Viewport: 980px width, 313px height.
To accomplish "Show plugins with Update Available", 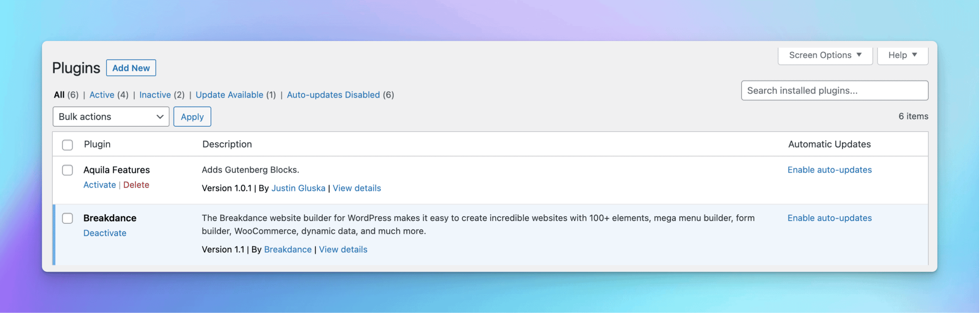I will [229, 95].
